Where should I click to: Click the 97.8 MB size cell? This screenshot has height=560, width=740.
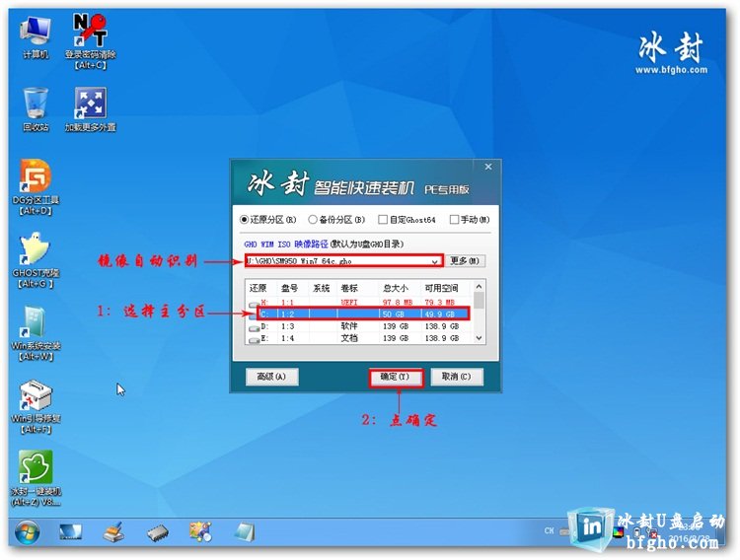pyautogui.click(x=398, y=303)
